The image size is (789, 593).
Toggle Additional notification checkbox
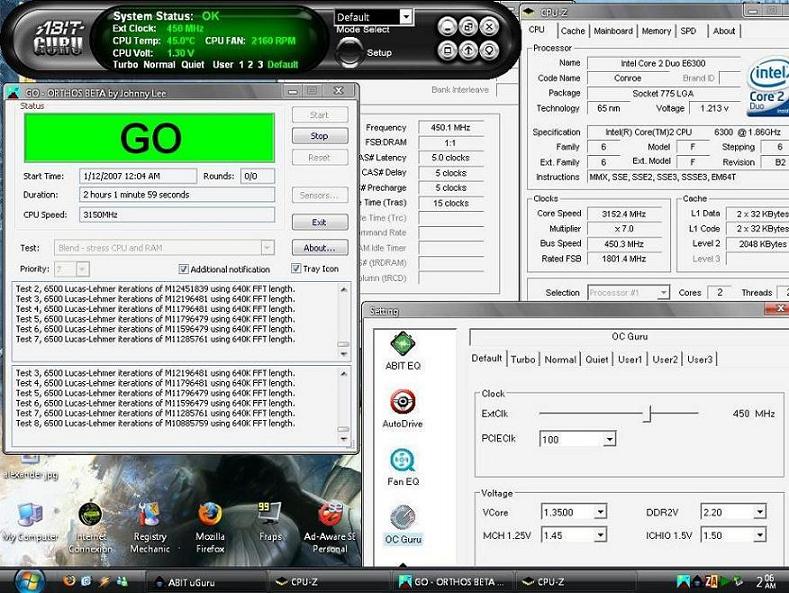184,269
